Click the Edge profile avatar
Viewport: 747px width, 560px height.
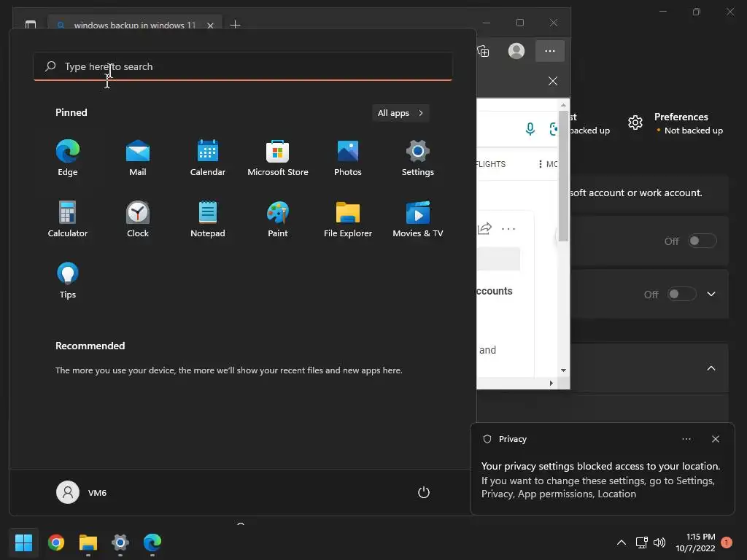pyautogui.click(x=516, y=51)
